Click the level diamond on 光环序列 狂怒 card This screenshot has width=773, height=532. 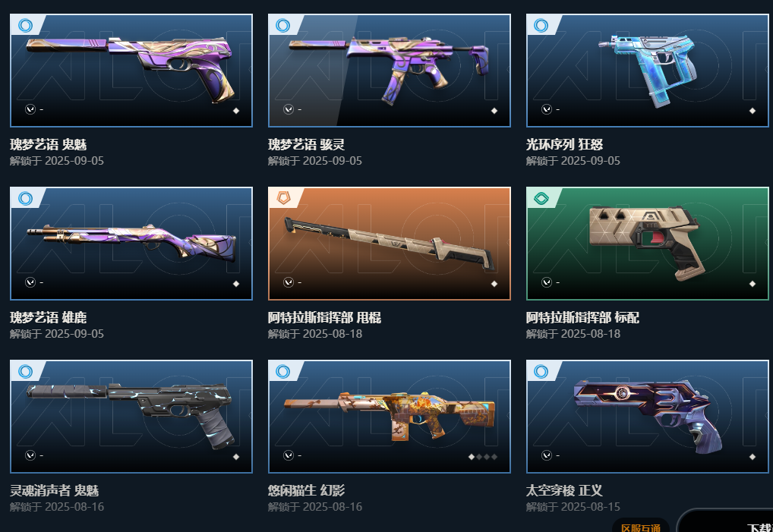pyautogui.click(x=752, y=111)
